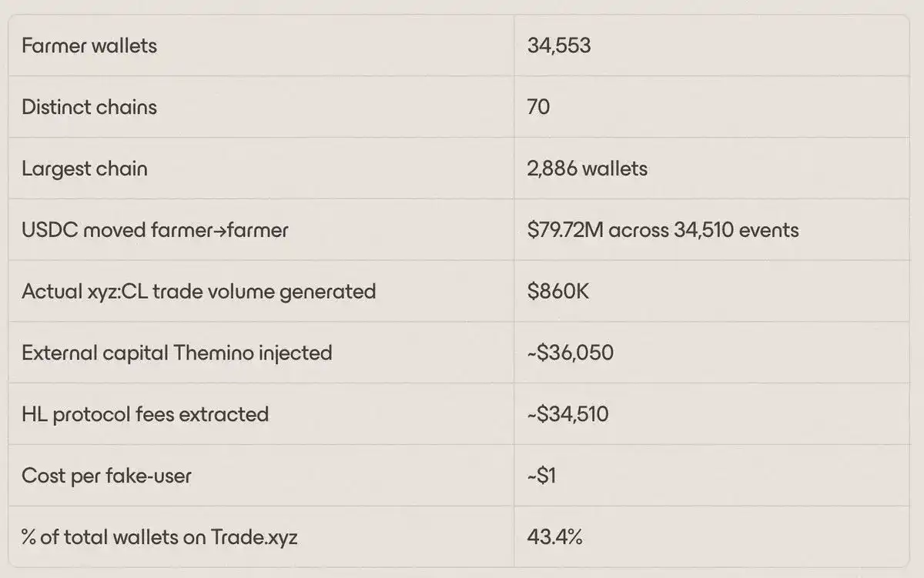The height and width of the screenshot is (578, 924).
Task: Click "% of total wallets on Trade.xyz" label
Action: point(159,537)
